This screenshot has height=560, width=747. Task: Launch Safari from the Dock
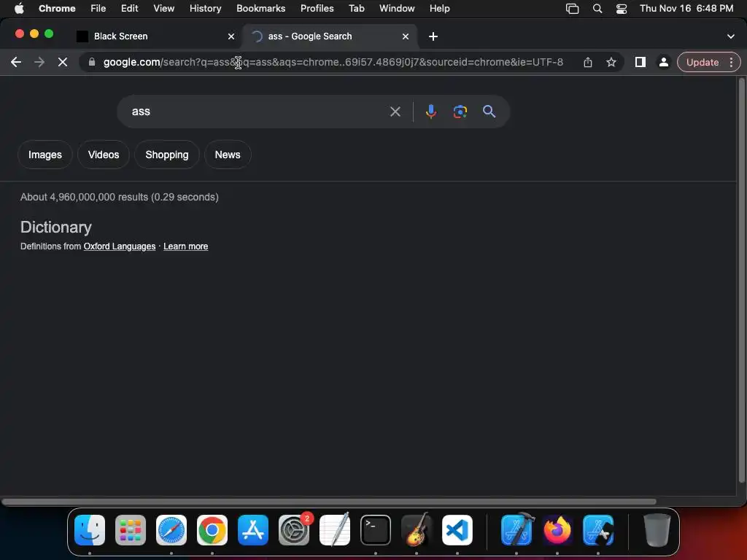(x=171, y=530)
